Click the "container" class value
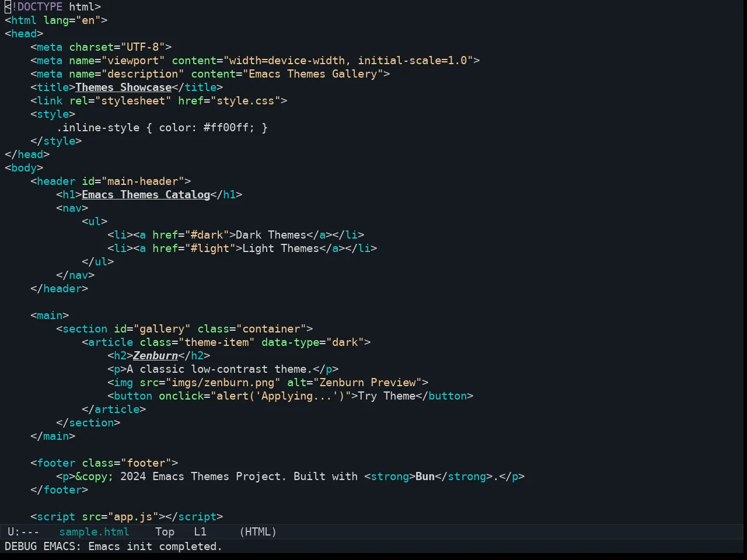747x560 pixels. (x=271, y=329)
